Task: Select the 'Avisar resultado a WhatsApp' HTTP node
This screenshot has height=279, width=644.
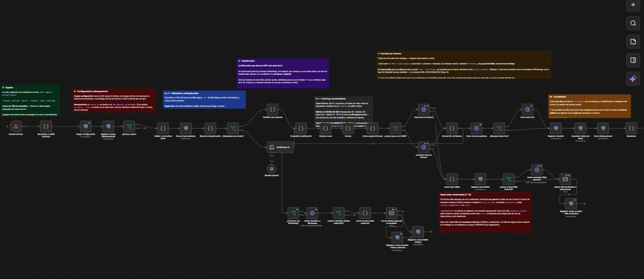Action: 312,213
